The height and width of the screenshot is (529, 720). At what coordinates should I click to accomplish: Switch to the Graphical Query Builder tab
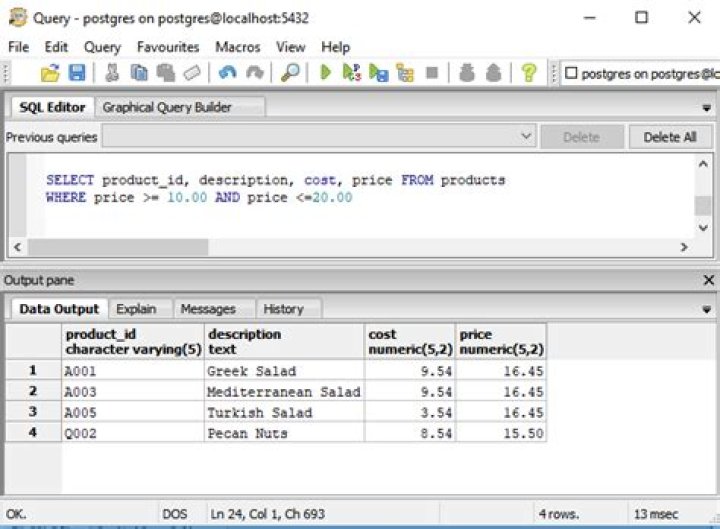coord(167,107)
